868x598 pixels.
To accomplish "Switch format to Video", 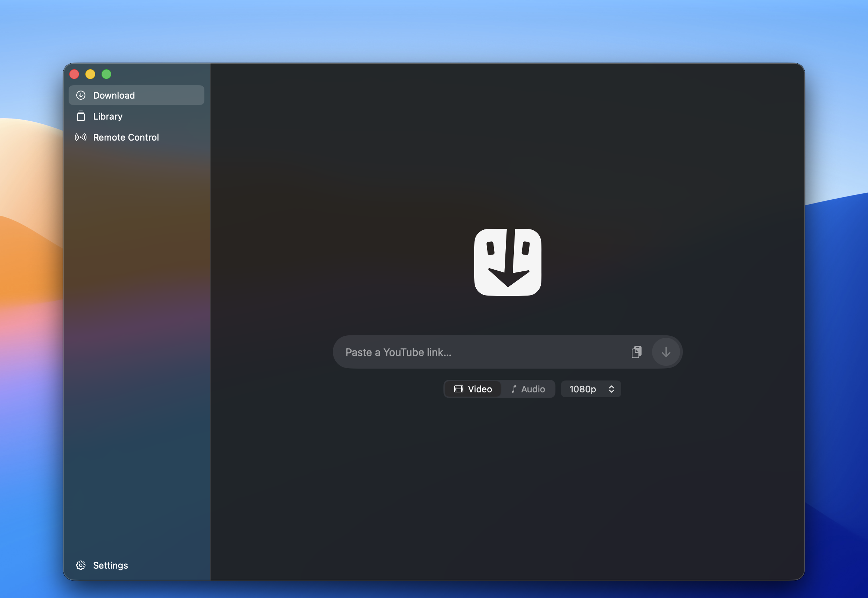I will (473, 389).
